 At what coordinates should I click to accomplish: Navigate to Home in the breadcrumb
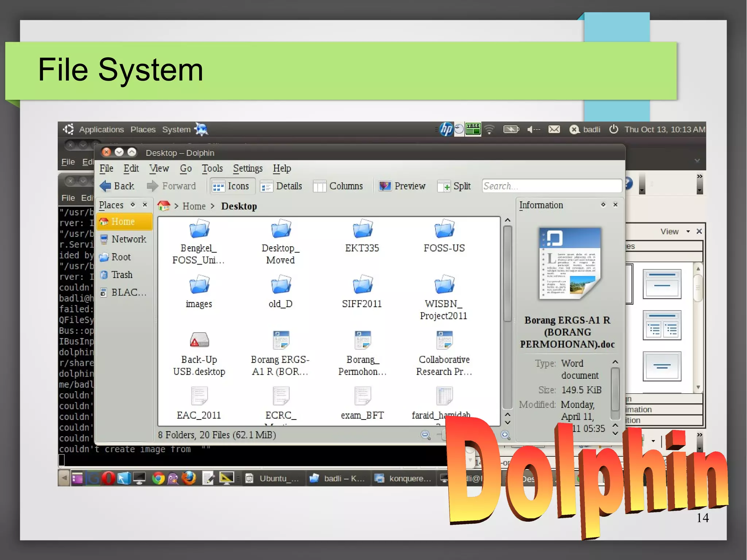pos(194,206)
